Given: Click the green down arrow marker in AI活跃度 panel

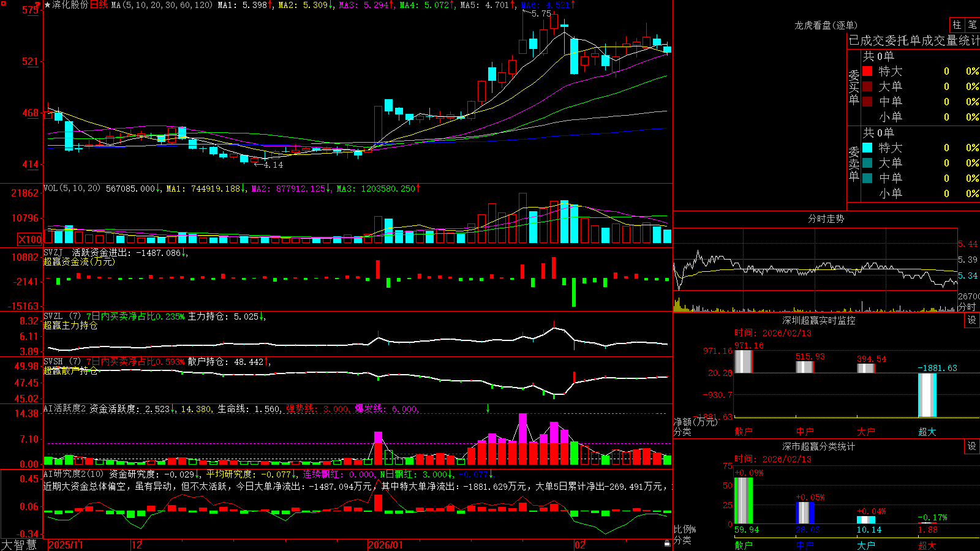Looking at the screenshot, I should 488,408.
